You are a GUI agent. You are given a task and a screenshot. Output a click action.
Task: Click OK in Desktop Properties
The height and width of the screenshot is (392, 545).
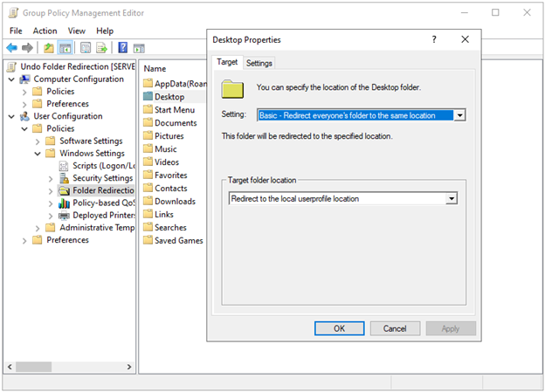click(339, 328)
